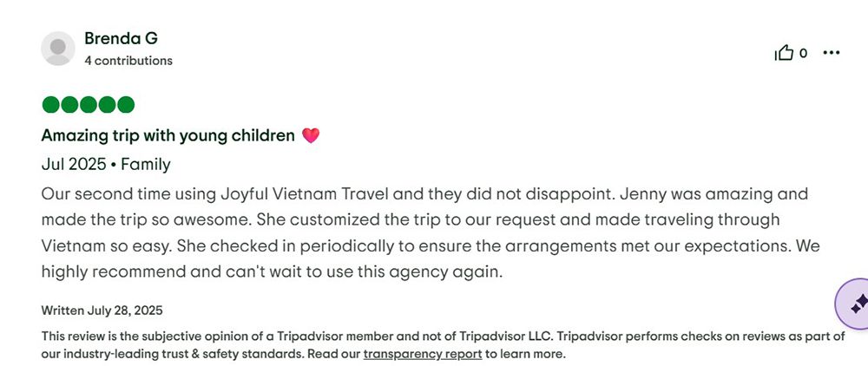Click the review body paragraph text
The width and height of the screenshot is (868, 366).
(x=425, y=232)
